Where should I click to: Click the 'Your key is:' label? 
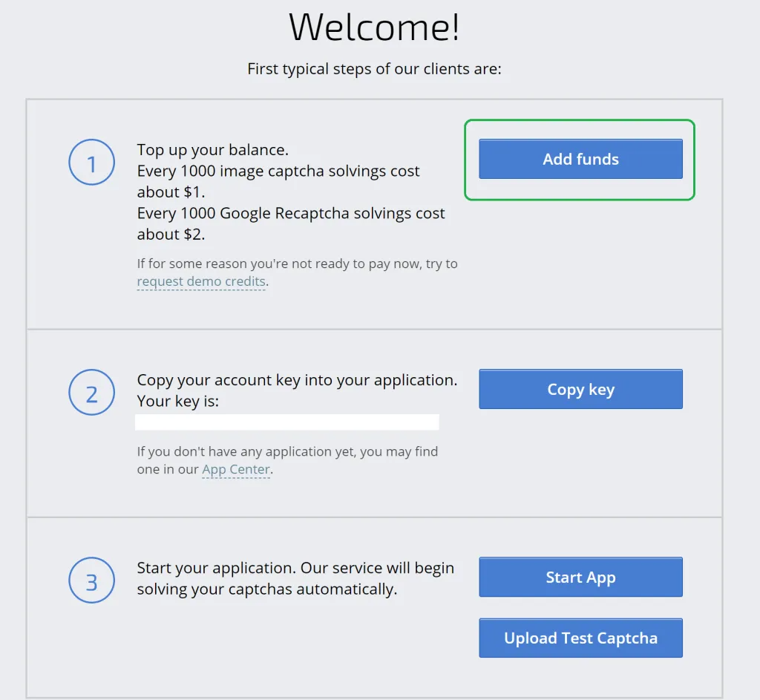178,402
